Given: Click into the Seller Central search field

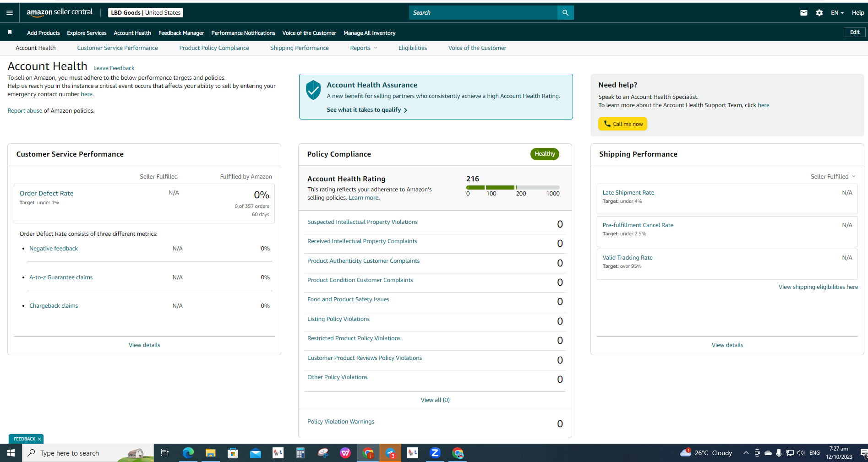Looking at the screenshot, I should pyautogui.click(x=483, y=13).
